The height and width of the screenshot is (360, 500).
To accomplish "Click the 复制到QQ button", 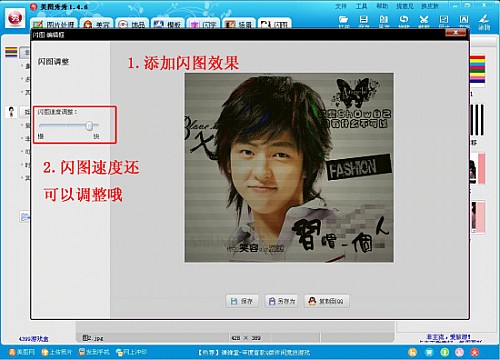I will click(x=327, y=301).
